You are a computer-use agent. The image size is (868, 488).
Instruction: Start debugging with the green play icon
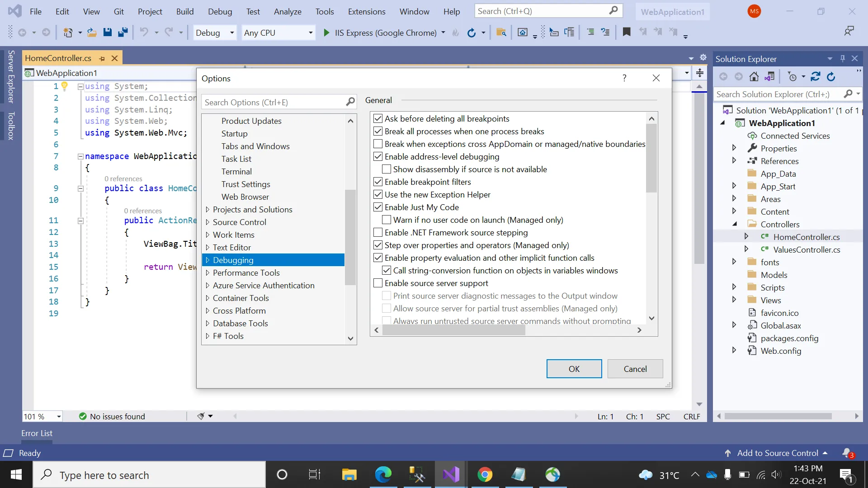click(326, 33)
